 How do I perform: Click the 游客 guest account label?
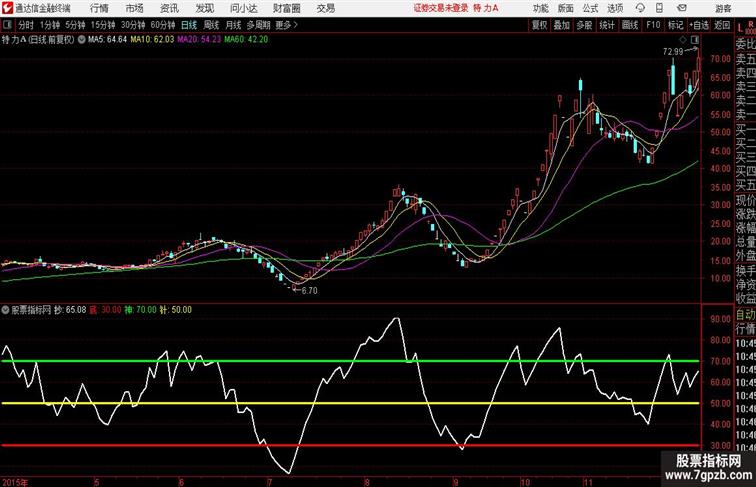coord(723,8)
